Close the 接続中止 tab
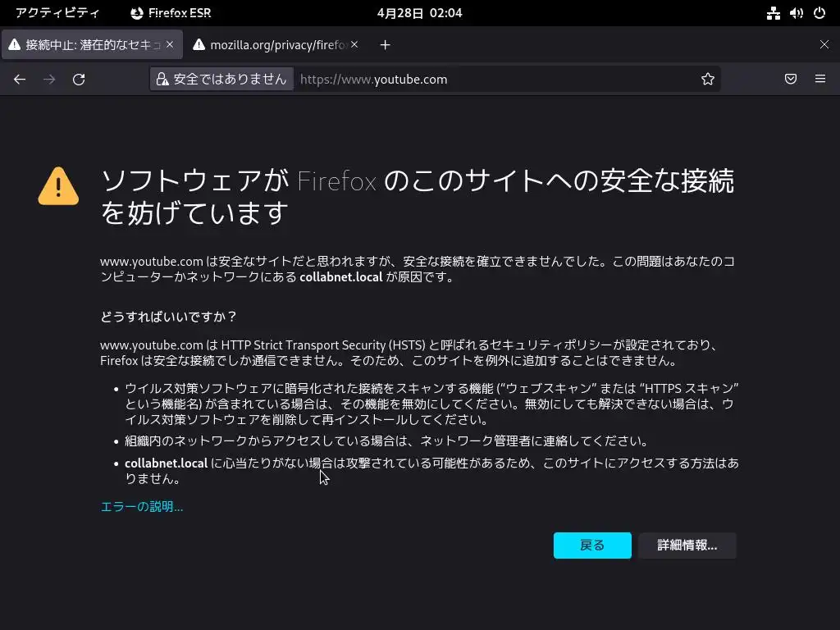Viewport: 840px width, 630px height. coord(170,45)
